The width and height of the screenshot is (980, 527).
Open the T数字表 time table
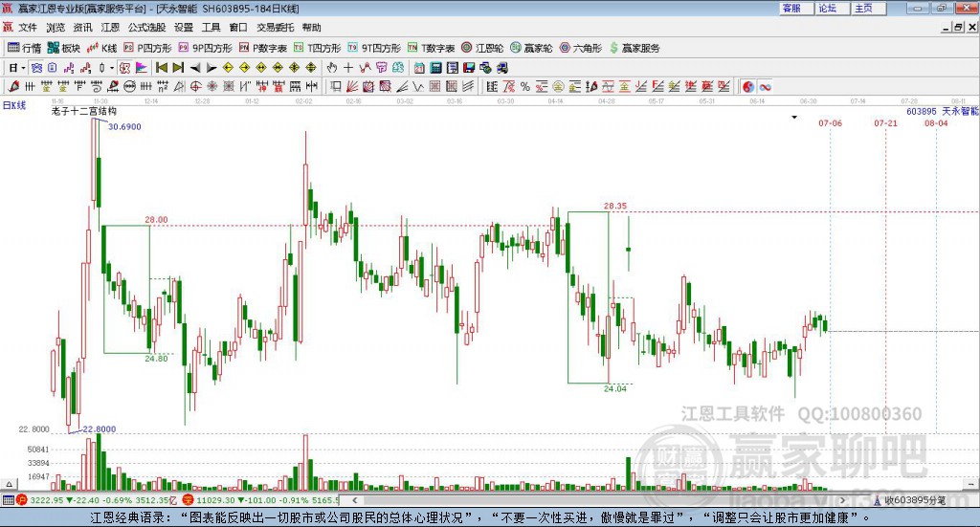click(x=432, y=48)
